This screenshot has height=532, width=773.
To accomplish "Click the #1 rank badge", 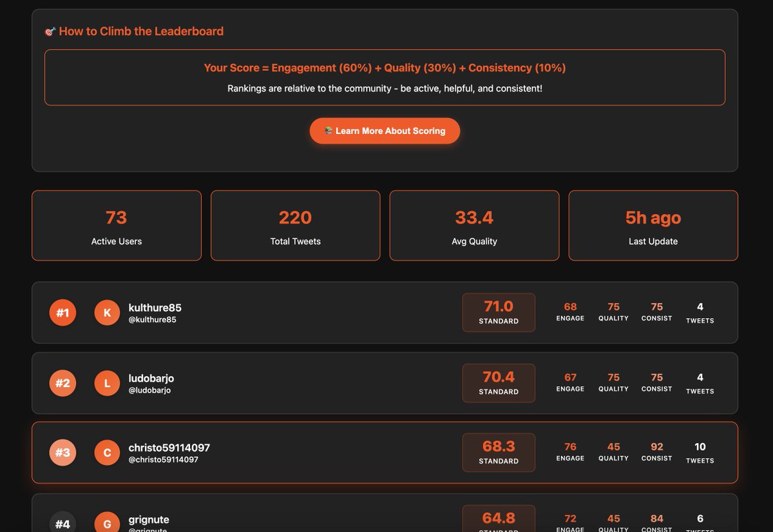I will pyautogui.click(x=62, y=313).
